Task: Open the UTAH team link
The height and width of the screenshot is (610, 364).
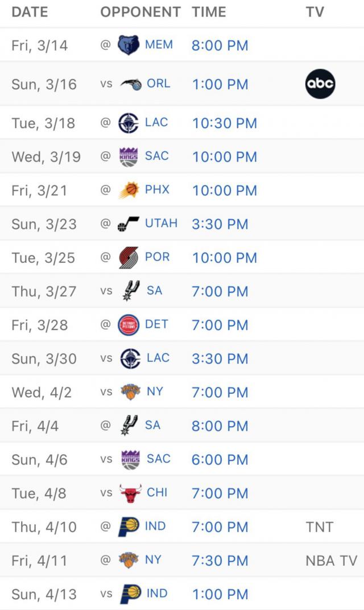Action: [161, 224]
